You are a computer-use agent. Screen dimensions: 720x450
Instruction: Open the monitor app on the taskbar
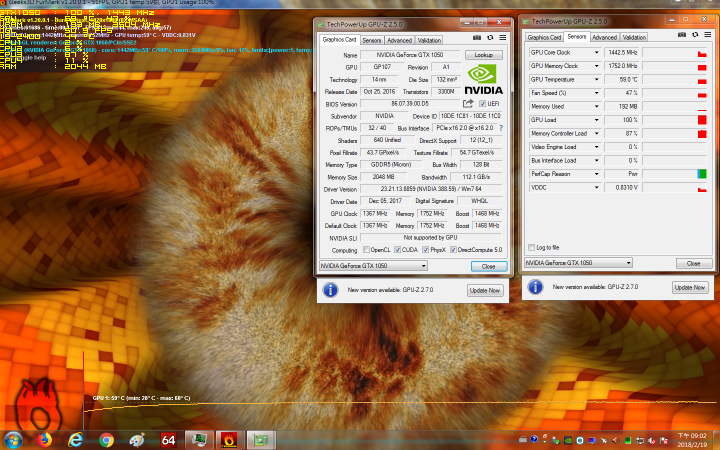(x=199, y=440)
